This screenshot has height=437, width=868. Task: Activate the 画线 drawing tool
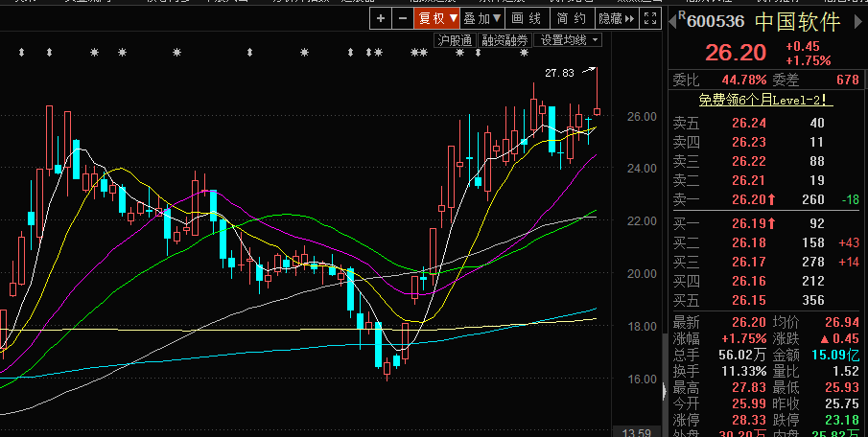tap(527, 18)
